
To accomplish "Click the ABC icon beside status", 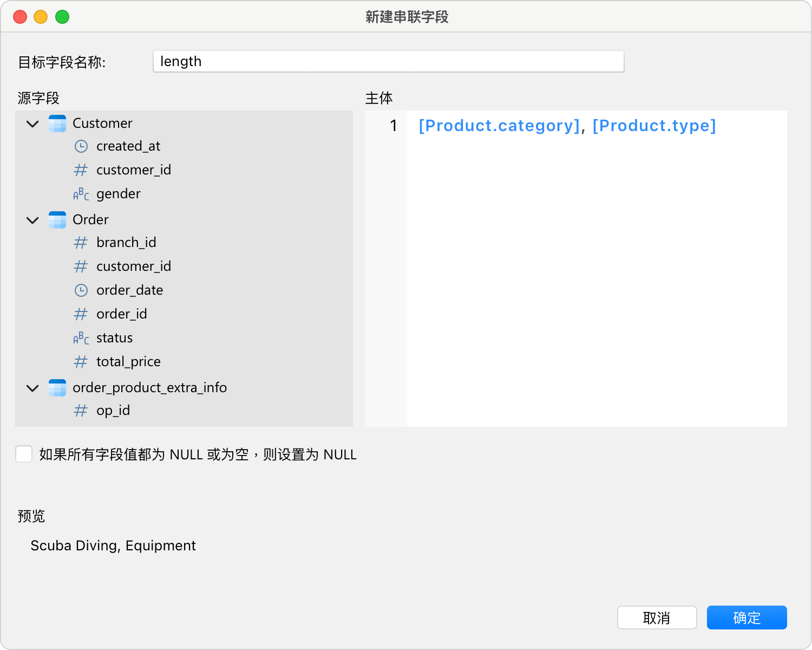I will pos(81,338).
